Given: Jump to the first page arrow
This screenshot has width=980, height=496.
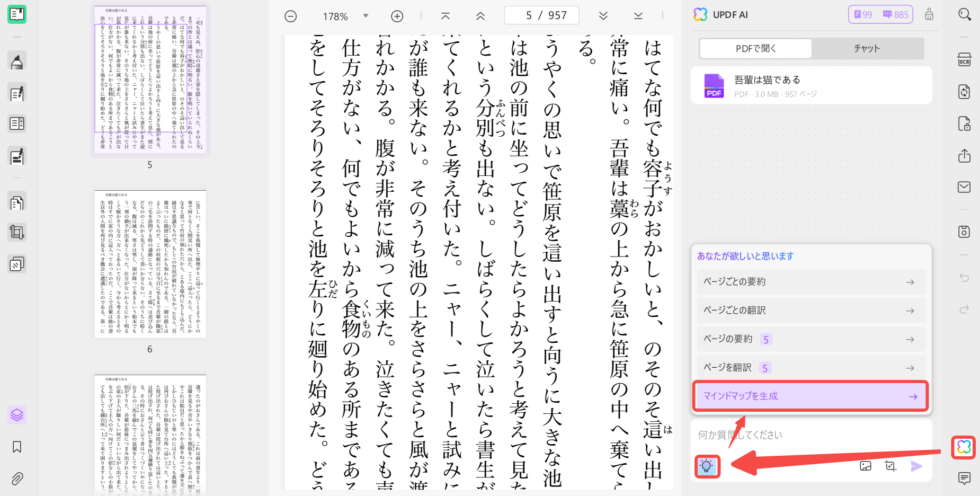Looking at the screenshot, I should coord(446,16).
